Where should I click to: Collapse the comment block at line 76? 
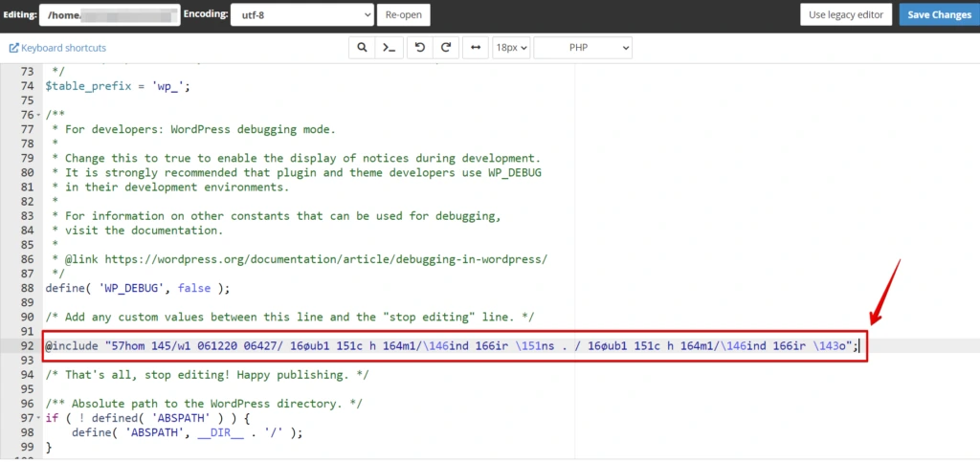pyautogui.click(x=39, y=115)
